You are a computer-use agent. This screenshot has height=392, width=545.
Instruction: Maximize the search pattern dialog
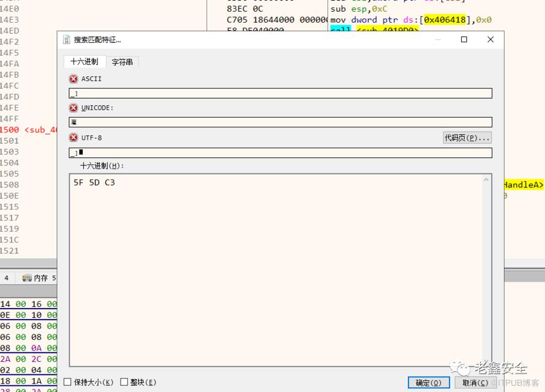464,40
